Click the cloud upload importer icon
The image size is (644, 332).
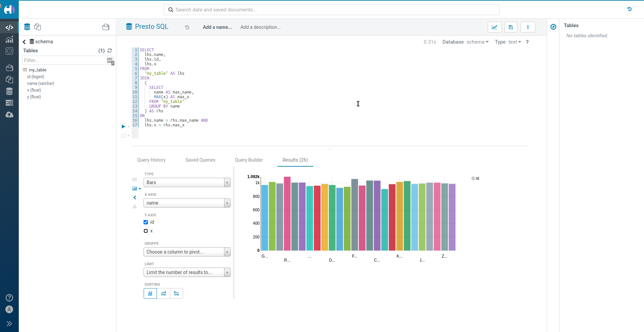coord(9,115)
